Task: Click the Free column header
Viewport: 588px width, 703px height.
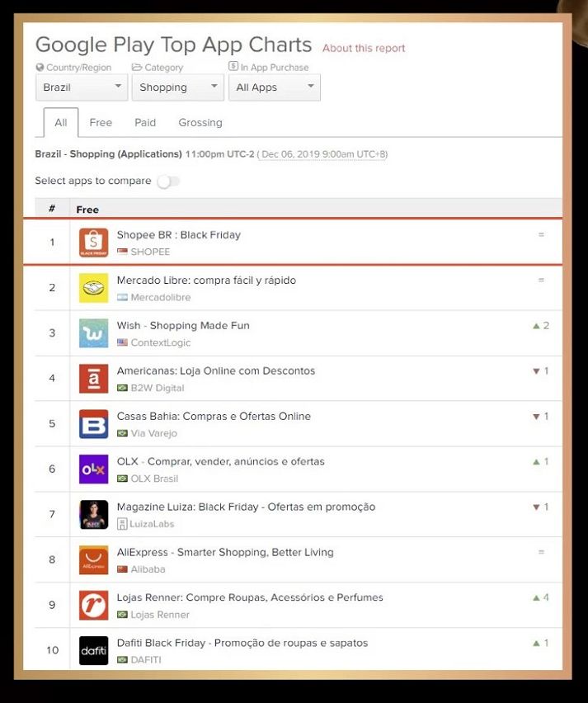Action: (87, 210)
